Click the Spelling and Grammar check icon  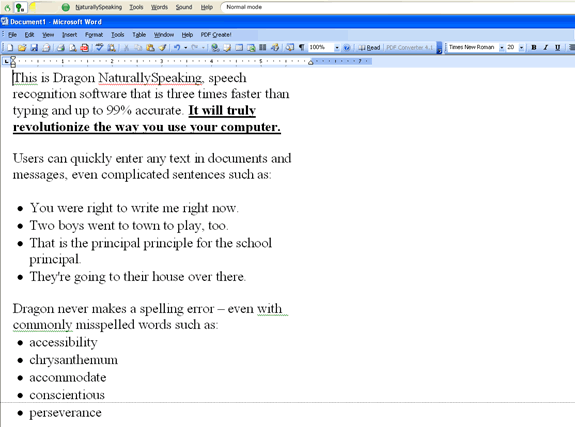coord(99,47)
